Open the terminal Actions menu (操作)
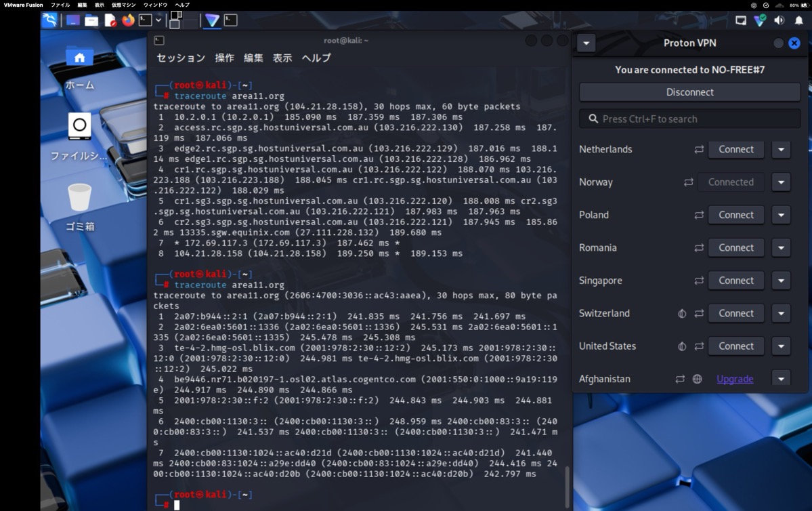The image size is (812, 511). 225,58
